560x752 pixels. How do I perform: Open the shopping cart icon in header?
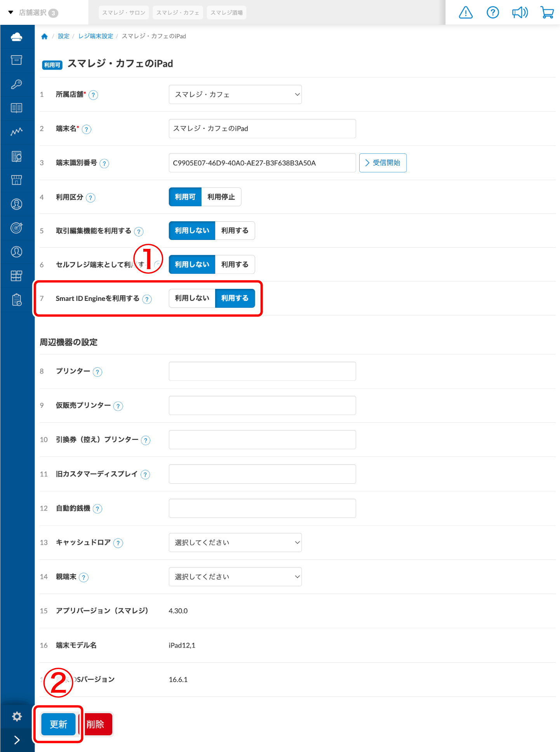click(x=547, y=12)
